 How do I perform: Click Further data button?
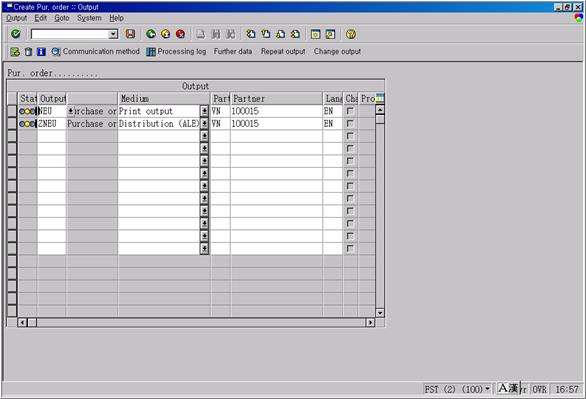[x=233, y=52]
